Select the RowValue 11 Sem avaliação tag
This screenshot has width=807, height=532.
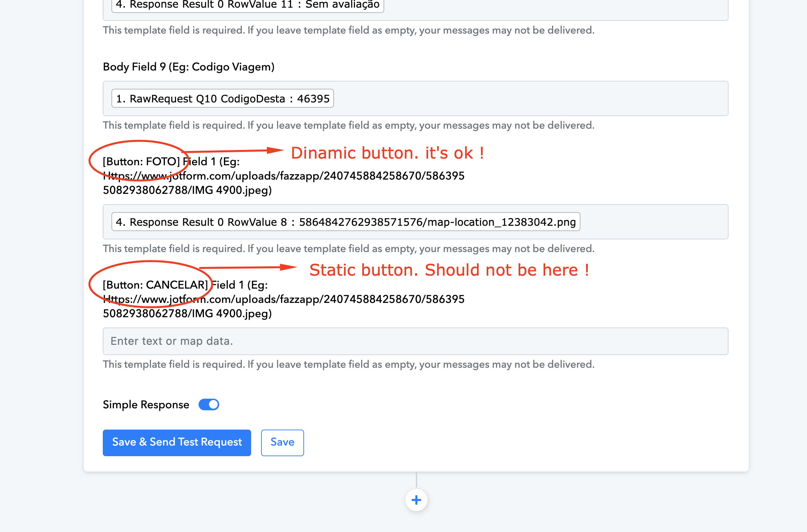pos(247,5)
